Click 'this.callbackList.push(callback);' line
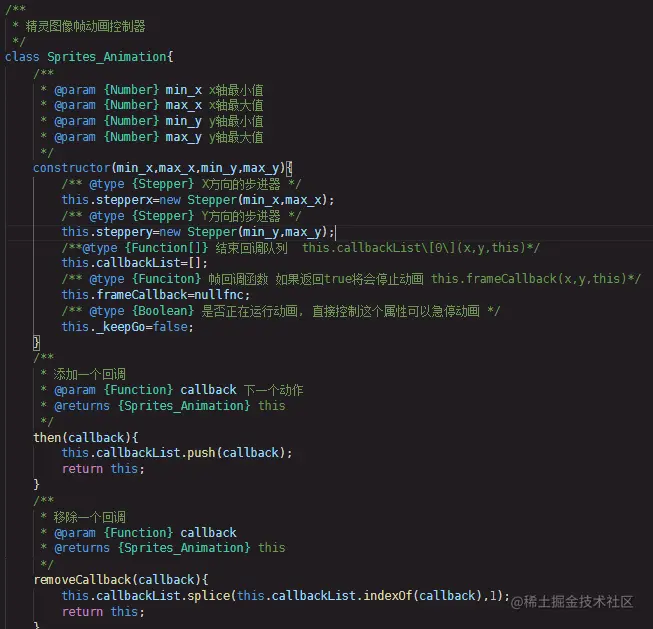The width and height of the screenshot is (653, 629). coord(177,453)
